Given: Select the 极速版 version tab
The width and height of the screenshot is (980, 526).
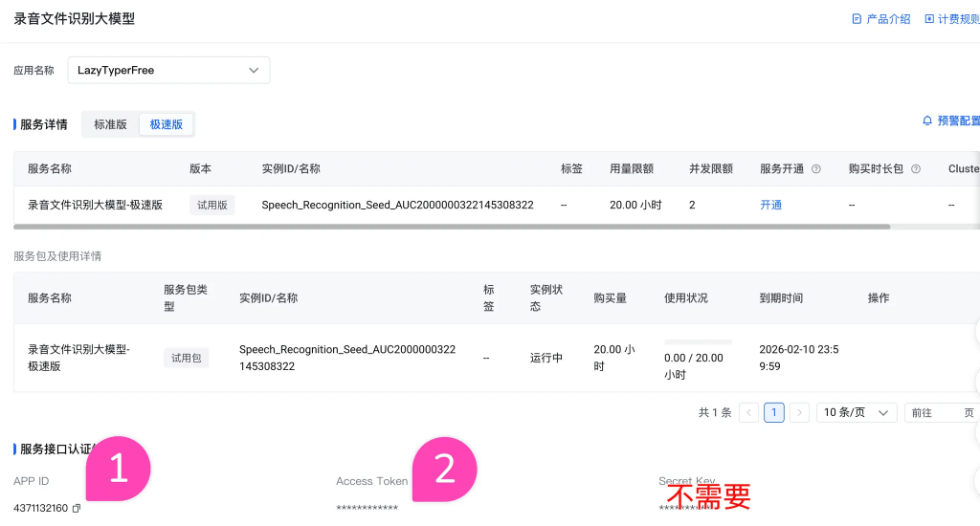Looking at the screenshot, I should (x=166, y=124).
